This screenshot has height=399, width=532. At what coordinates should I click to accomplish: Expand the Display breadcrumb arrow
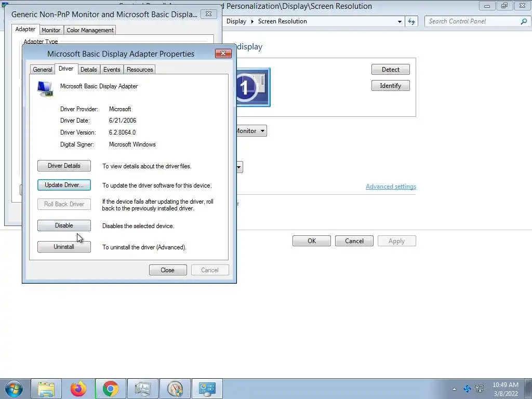point(252,21)
